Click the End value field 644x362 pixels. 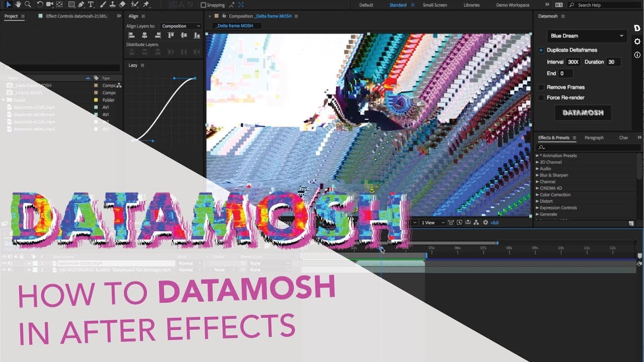565,73
